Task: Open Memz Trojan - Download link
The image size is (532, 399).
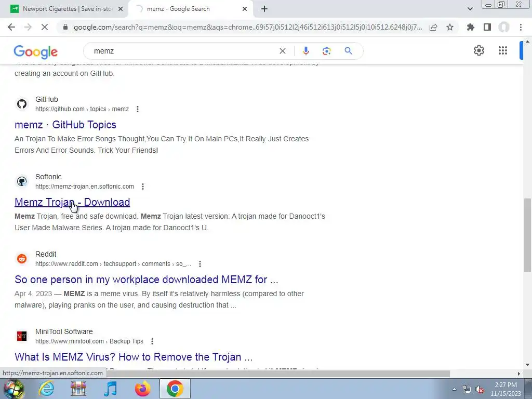Action: (72, 202)
